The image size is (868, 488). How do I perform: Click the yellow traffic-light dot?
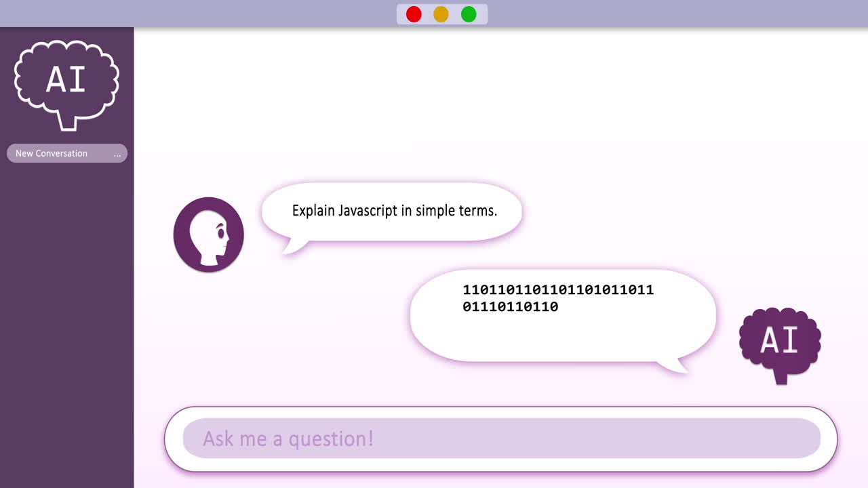441,14
